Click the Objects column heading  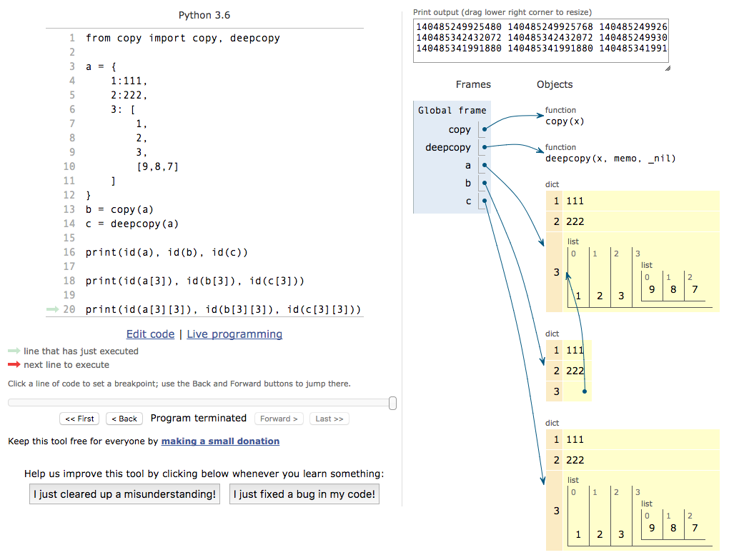coord(554,84)
